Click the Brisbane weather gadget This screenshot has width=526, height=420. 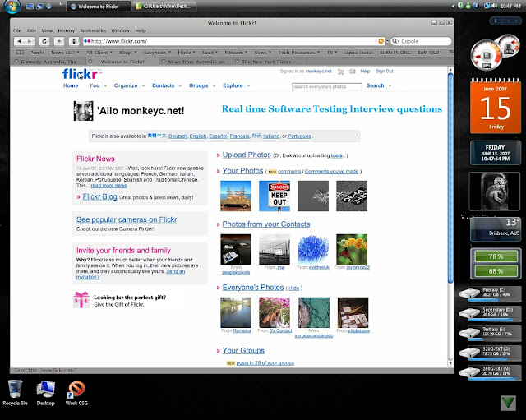pyautogui.click(x=496, y=229)
